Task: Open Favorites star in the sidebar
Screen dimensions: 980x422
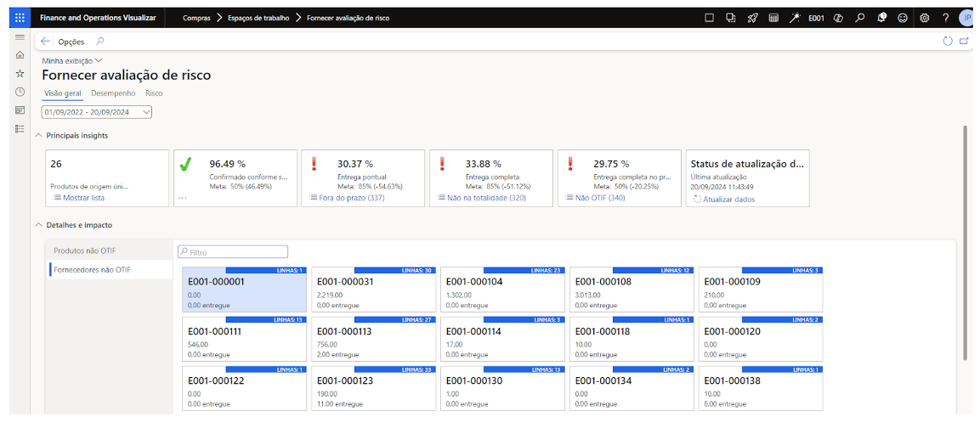Action: [x=20, y=74]
